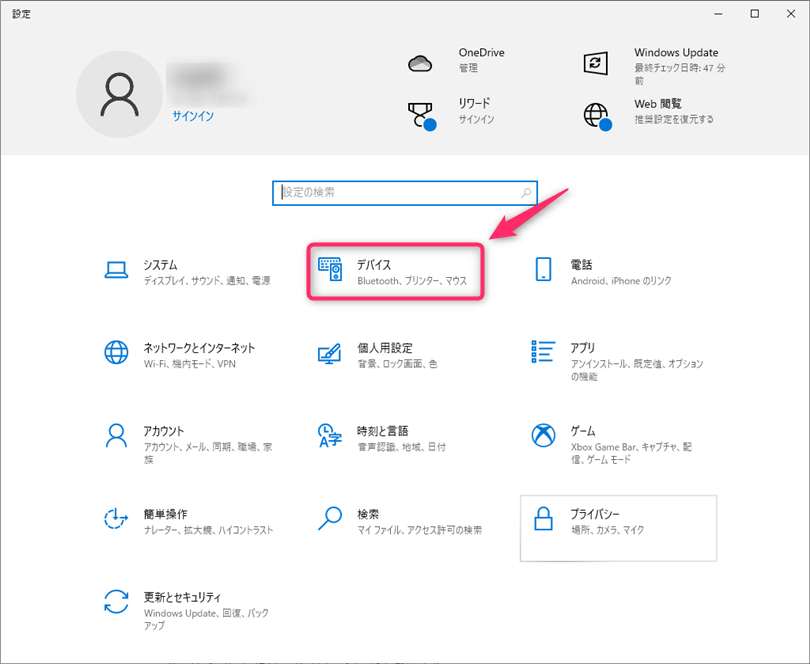Image resolution: width=810 pixels, height=664 pixels.
Task: Open 個人用設定 category title
Action: point(385,348)
